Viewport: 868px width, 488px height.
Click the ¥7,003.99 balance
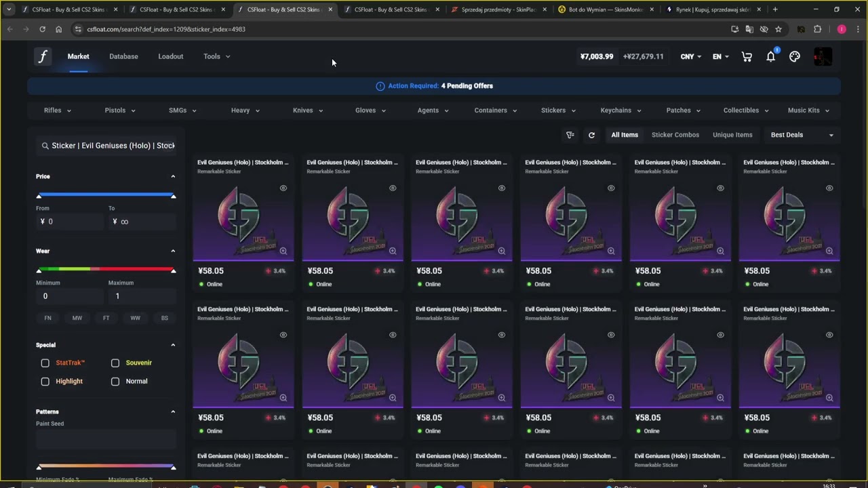pyautogui.click(x=597, y=57)
